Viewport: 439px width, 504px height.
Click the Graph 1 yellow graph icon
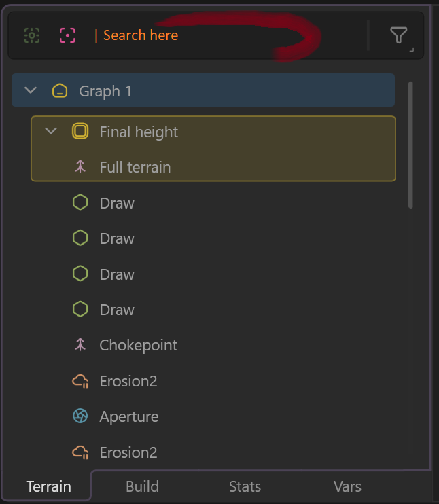[x=60, y=91]
